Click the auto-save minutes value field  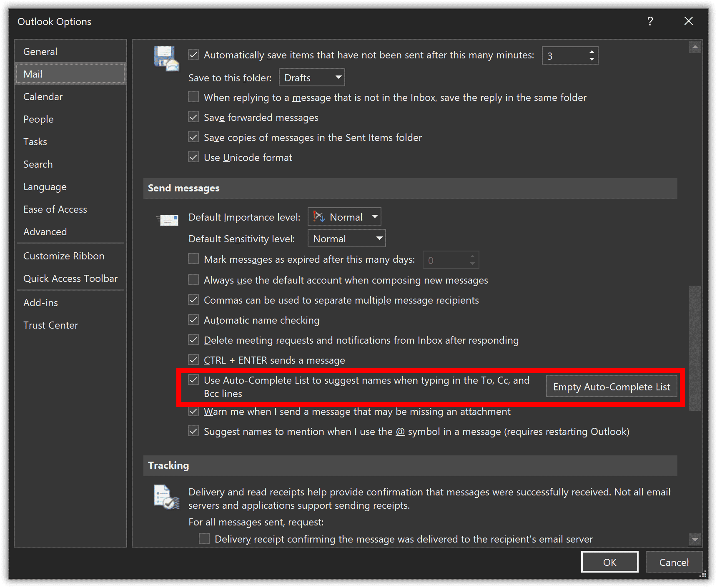tap(564, 55)
